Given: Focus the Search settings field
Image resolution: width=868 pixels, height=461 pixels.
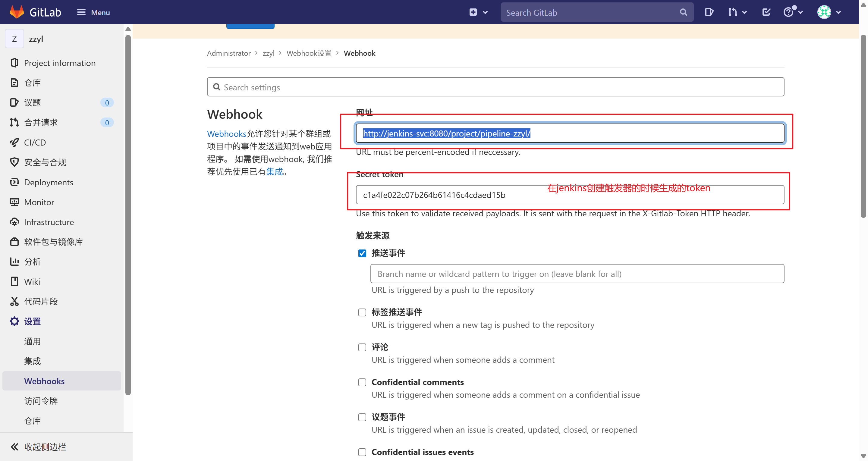Looking at the screenshot, I should [x=495, y=87].
